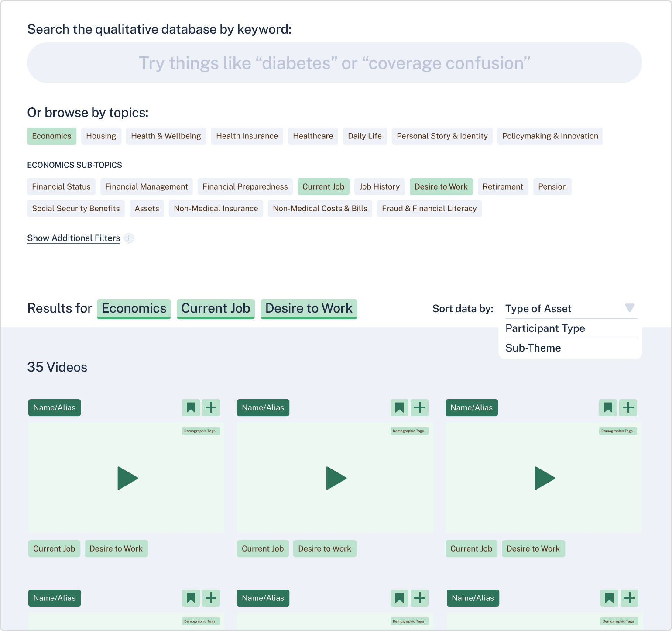Remove the Desire to Work results filter
672x631 pixels.
coord(309,309)
